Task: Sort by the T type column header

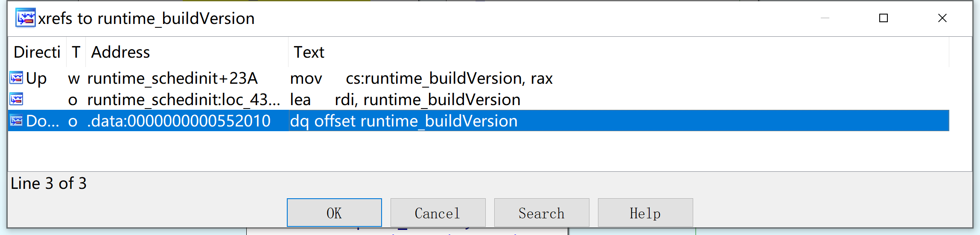Action: click(x=76, y=52)
